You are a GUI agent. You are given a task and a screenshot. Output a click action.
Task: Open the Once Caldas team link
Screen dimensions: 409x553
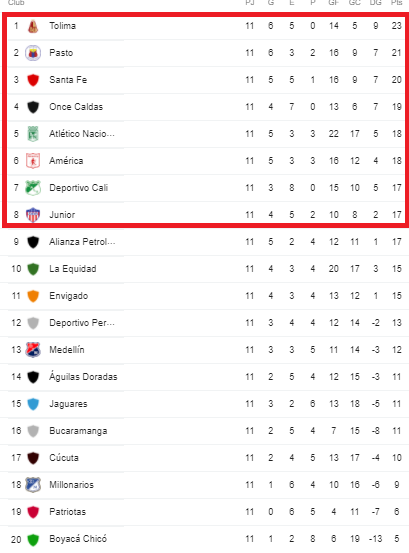[x=76, y=107]
